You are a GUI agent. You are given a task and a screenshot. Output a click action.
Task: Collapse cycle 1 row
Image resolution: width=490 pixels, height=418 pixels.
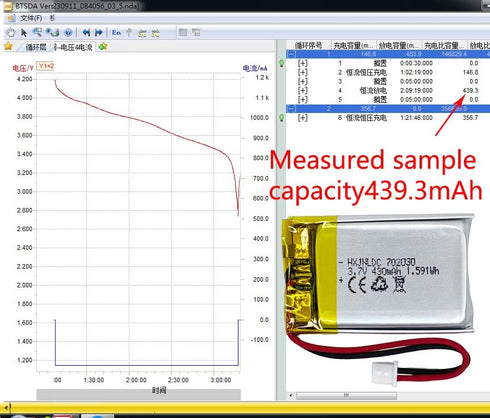(292, 54)
